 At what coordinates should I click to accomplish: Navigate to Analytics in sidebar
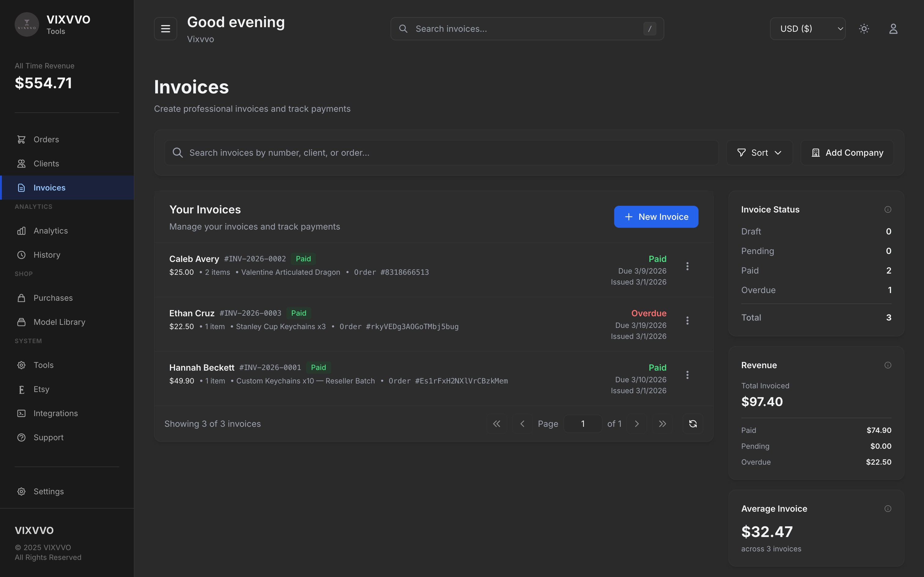50,231
